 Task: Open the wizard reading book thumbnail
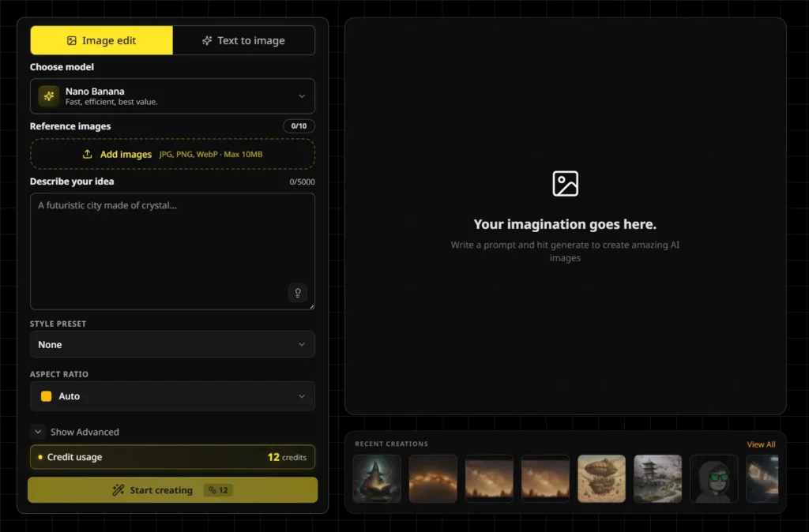(x=376, y=478)
